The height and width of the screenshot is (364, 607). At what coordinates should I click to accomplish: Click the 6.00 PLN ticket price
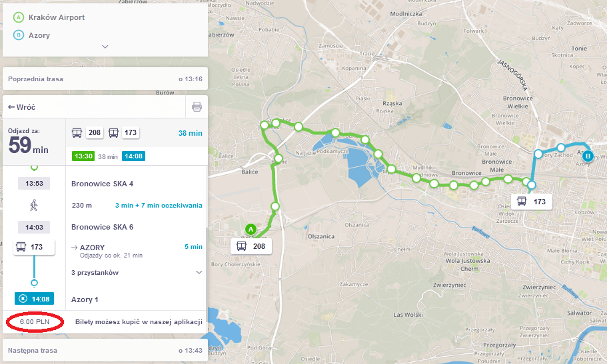(35, 322)
